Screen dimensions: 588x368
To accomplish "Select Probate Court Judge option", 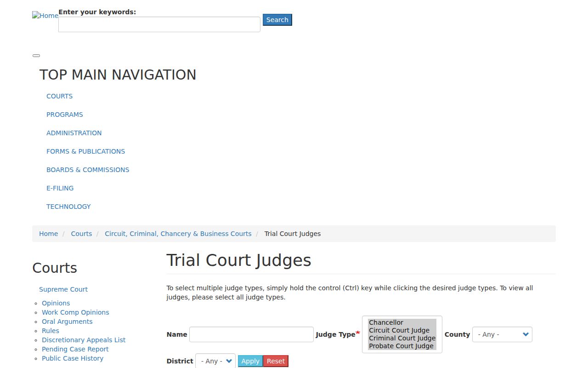I will (x=402, y=346).
